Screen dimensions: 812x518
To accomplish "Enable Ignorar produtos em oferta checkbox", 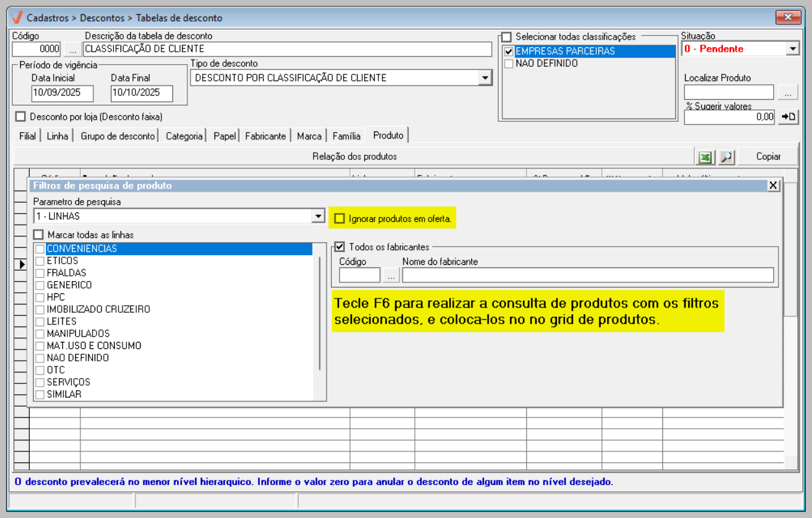I will point(340,219).
